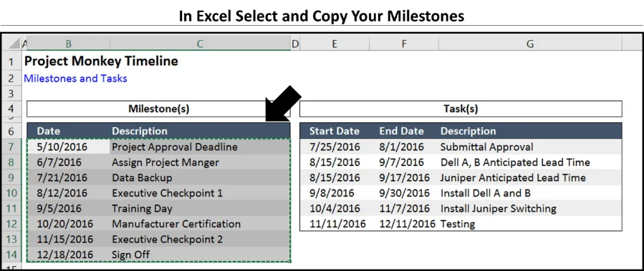Screen dimensions: 644x271
Task: Select row 6 header
Action: coord(11,131)
